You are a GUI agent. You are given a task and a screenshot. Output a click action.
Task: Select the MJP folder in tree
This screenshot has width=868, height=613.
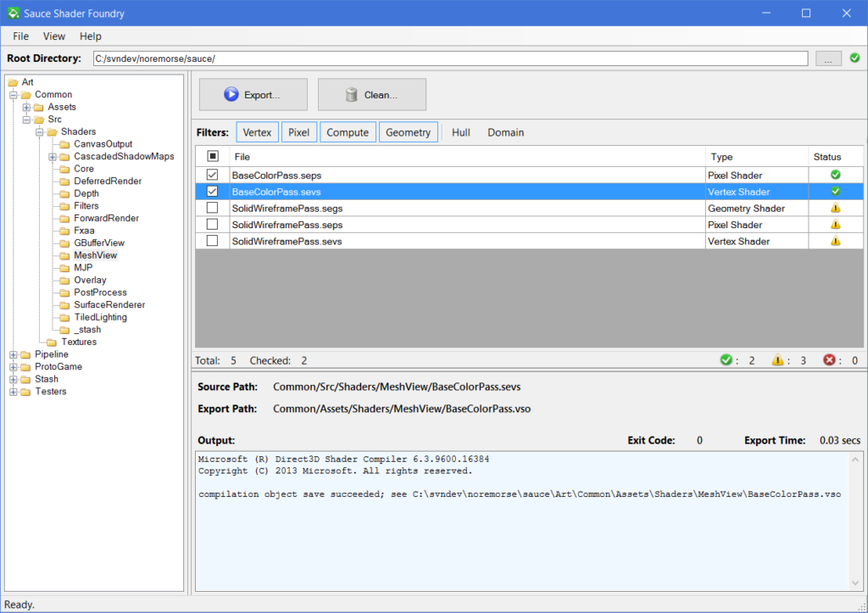(x=83, y=268)
